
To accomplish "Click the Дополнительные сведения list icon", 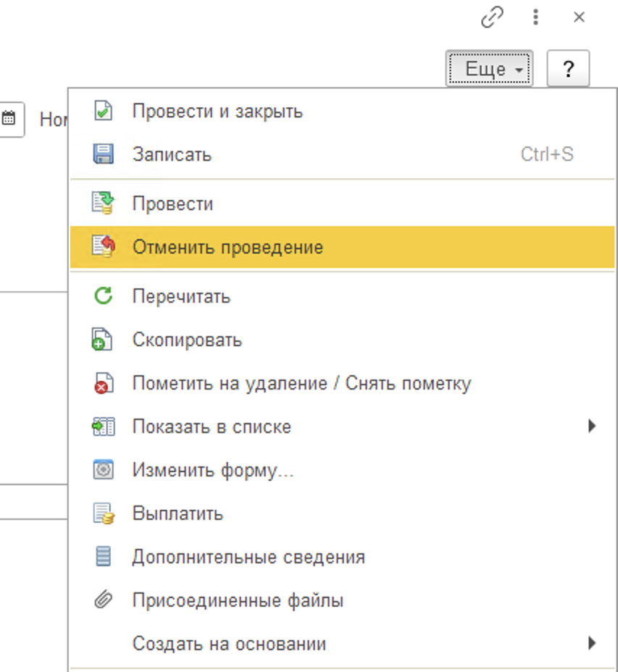I will point(104,556).
